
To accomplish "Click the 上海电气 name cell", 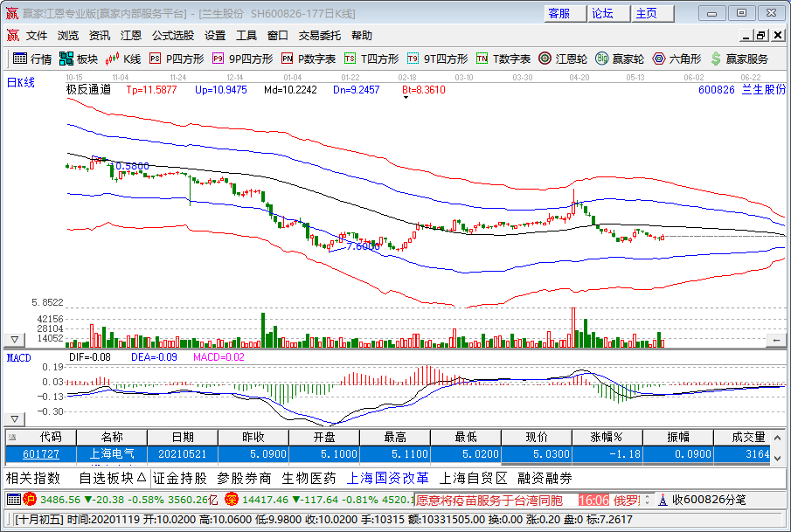I will 112,454.
